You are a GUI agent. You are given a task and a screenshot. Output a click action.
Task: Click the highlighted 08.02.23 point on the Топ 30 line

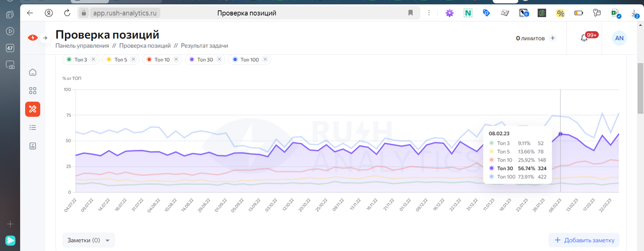click(x=560, y=134)
